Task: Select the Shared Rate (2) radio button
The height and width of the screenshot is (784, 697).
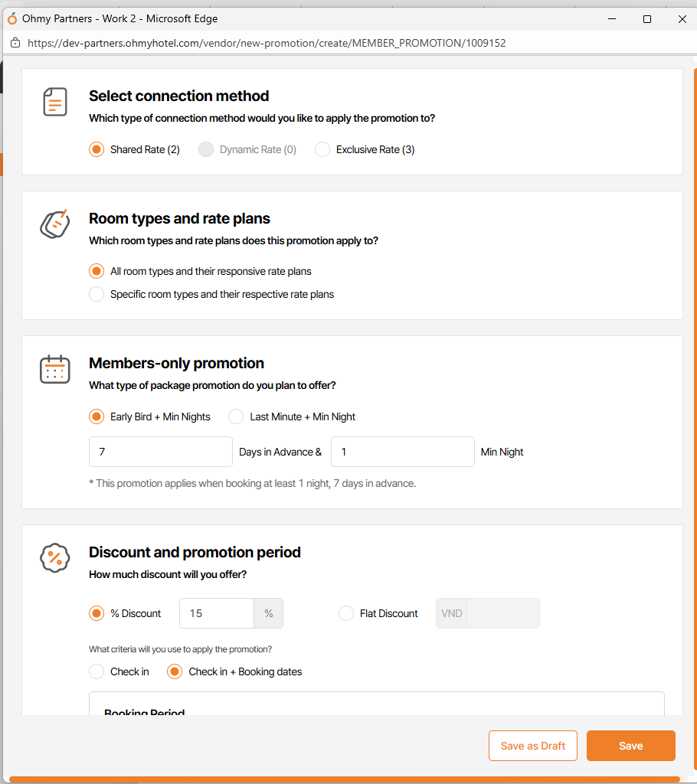Action: [x=97, y=149]
